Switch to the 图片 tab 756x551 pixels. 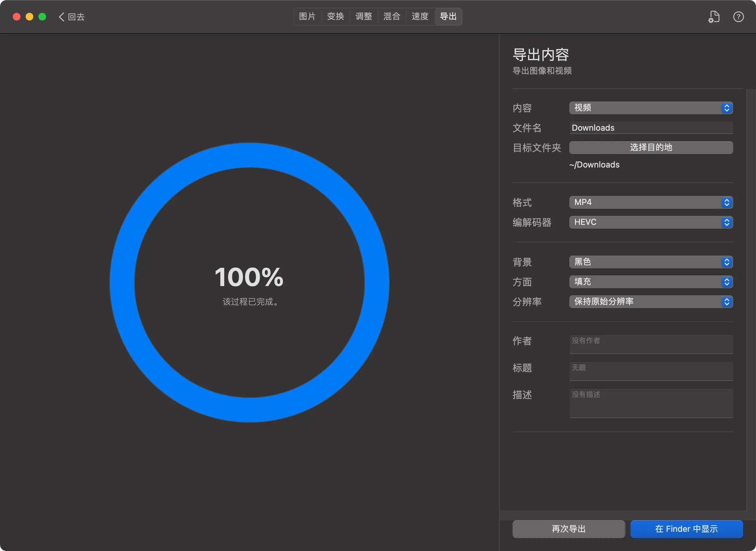pos(307,16)
